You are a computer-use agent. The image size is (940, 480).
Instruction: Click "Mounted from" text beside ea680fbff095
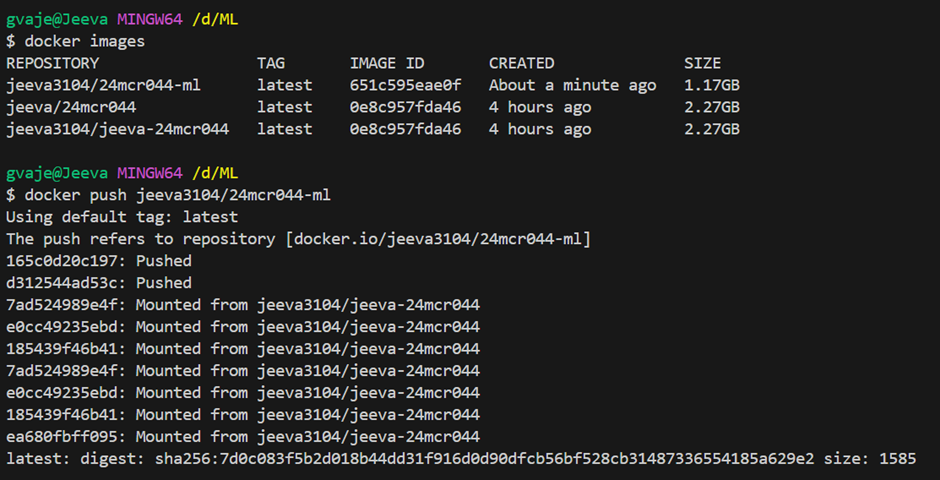[192, 436]
